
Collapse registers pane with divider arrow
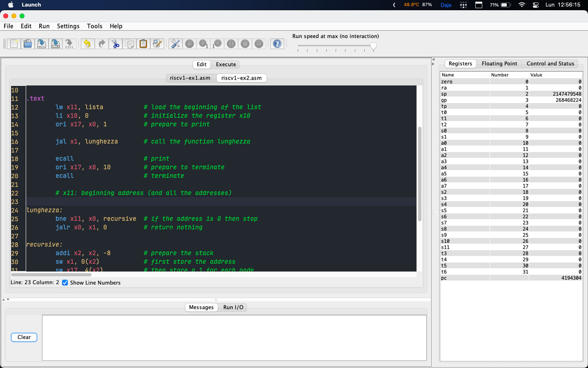[433, 64]
